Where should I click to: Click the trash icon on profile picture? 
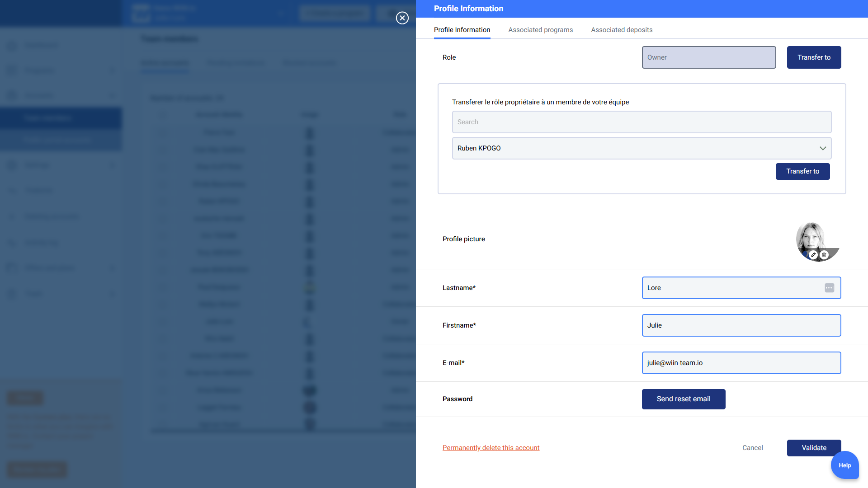[x=824, y=255]
